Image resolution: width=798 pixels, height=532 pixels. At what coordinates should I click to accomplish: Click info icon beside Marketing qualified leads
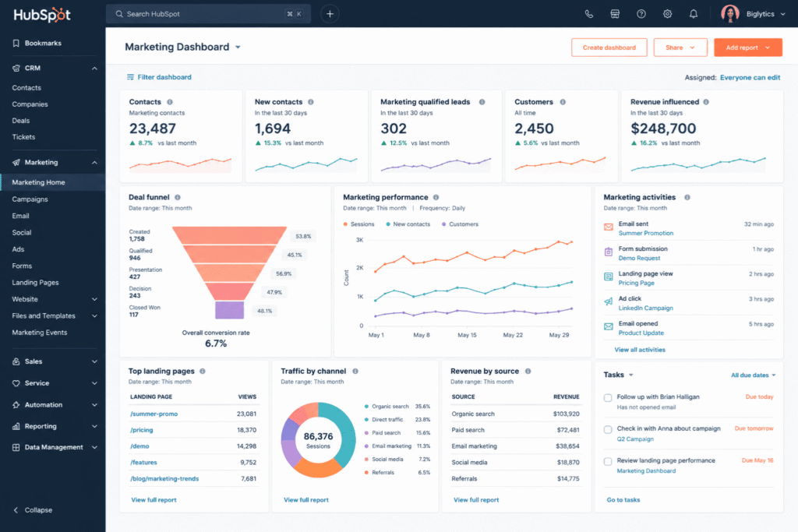(482, 102)
